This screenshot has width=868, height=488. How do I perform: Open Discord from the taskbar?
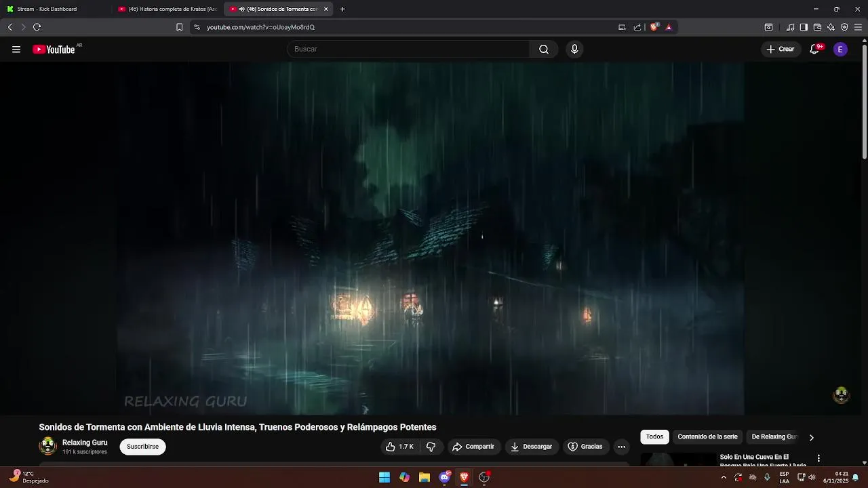(x=445, y=477)
